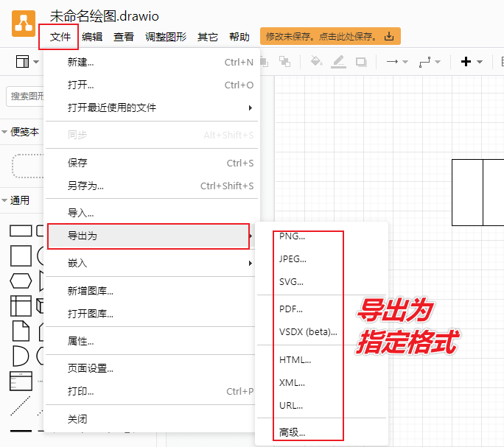Open the 编辑 menu
The height and width of the screenshot is (447, 504).
[x=92, y=37]
